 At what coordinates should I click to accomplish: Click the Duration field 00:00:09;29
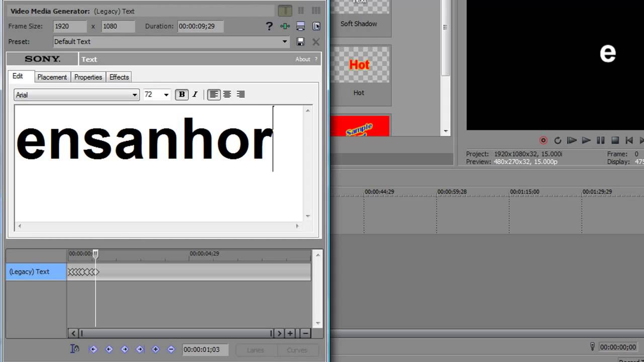pos(200,26)
